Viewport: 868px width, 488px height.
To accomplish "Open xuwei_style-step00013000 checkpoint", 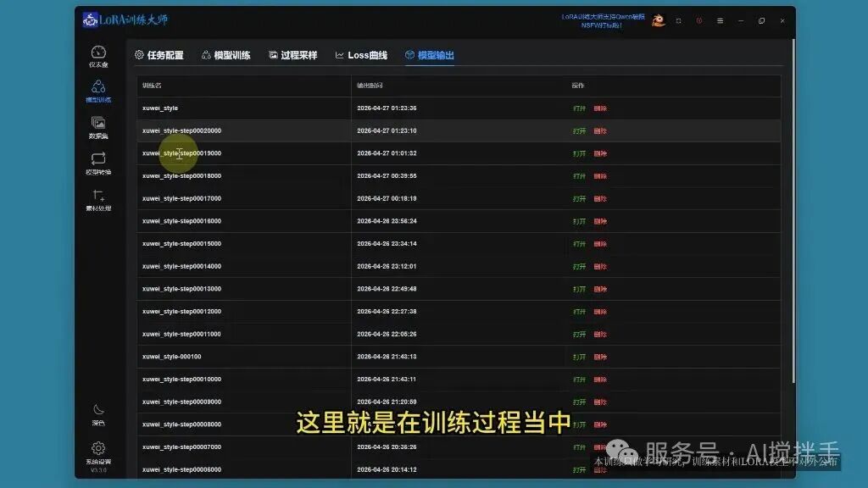I will [x=579, y=290].
